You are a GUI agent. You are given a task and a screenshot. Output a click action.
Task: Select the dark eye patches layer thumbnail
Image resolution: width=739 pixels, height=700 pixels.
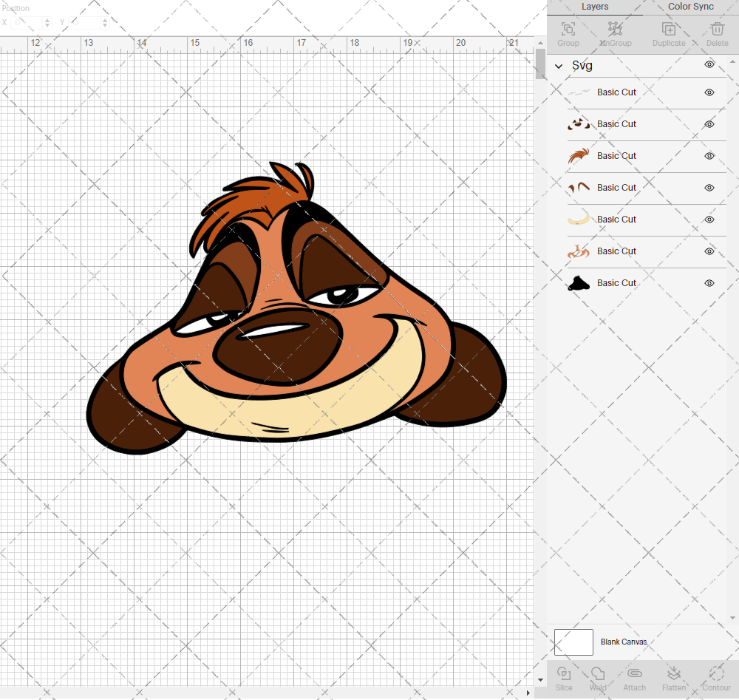[579, 124]
